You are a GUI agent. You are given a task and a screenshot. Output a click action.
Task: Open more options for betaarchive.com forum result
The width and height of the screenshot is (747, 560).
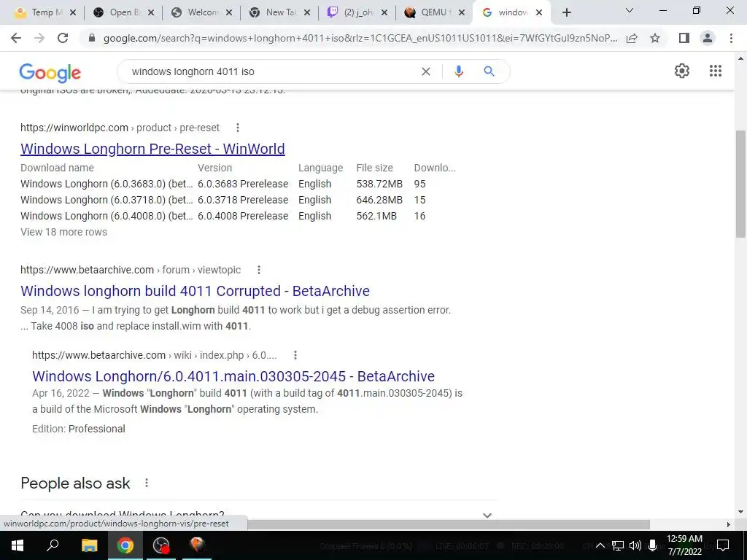[x=259, y=270]
